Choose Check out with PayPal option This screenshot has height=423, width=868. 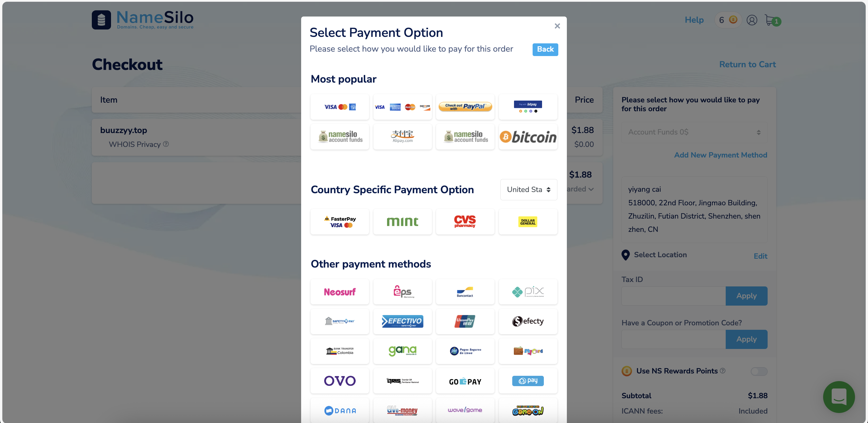click(x=465, y=107)
